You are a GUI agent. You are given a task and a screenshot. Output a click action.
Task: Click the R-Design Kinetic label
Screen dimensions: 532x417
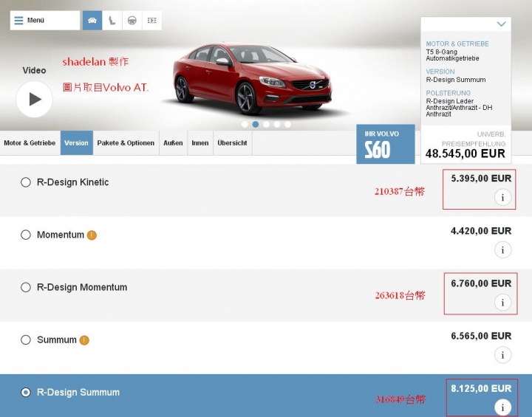(73, 182)
